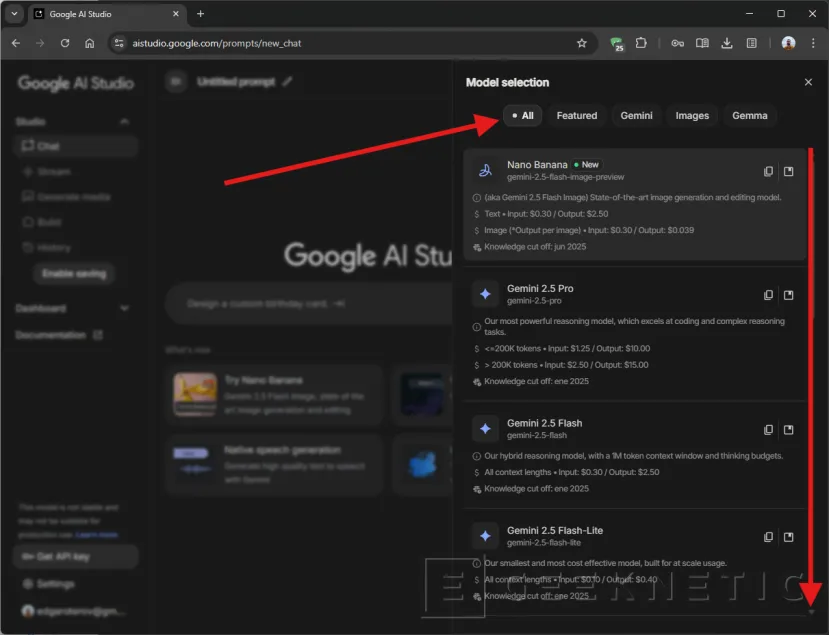Viewport: 829px width, 635px height.
Task: Select the Images model filter
Action: click(x=692, y=116)
